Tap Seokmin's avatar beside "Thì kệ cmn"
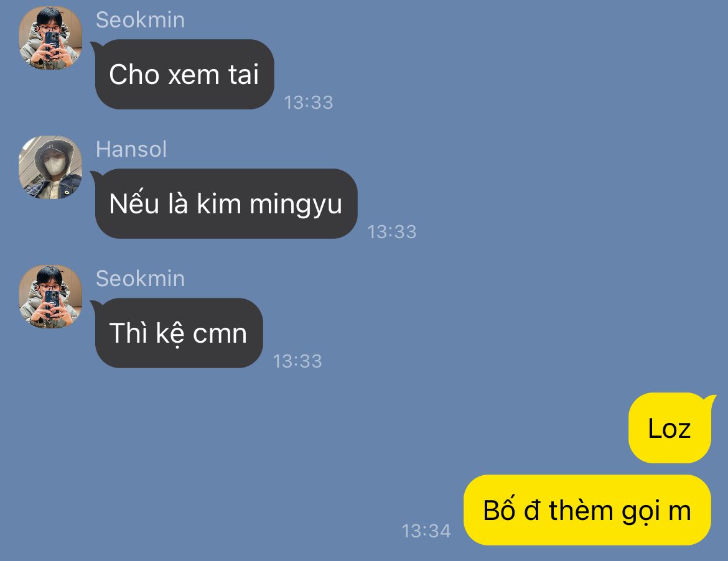 point(50,297)
